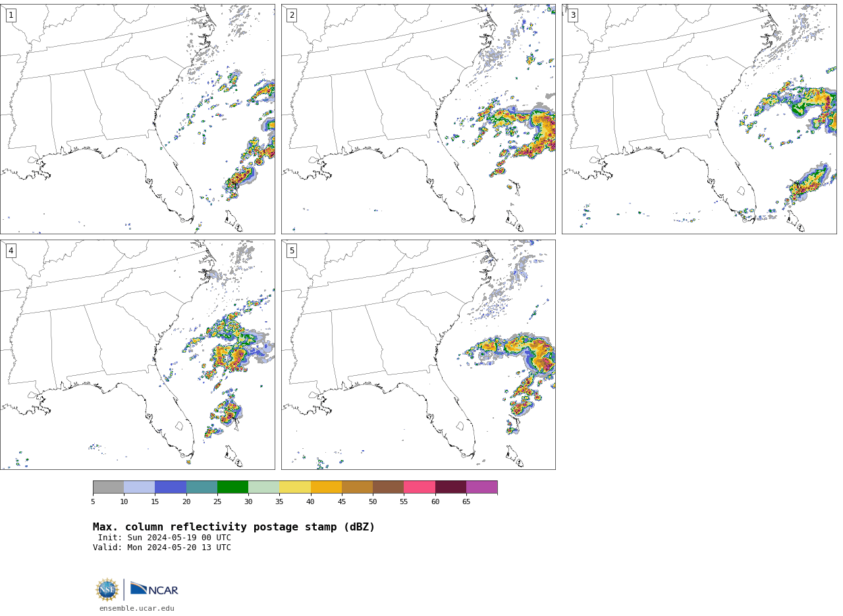The height and width of the screenshot is (616, 843).
Task: Click the Valid: Mon 2024-05-20 13 UTC line
Action: tap(162, 548)
